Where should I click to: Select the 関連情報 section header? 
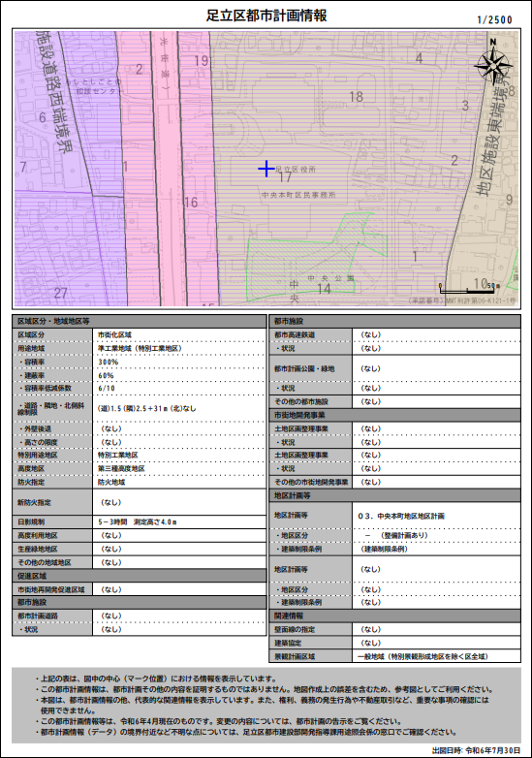(394, 616)
